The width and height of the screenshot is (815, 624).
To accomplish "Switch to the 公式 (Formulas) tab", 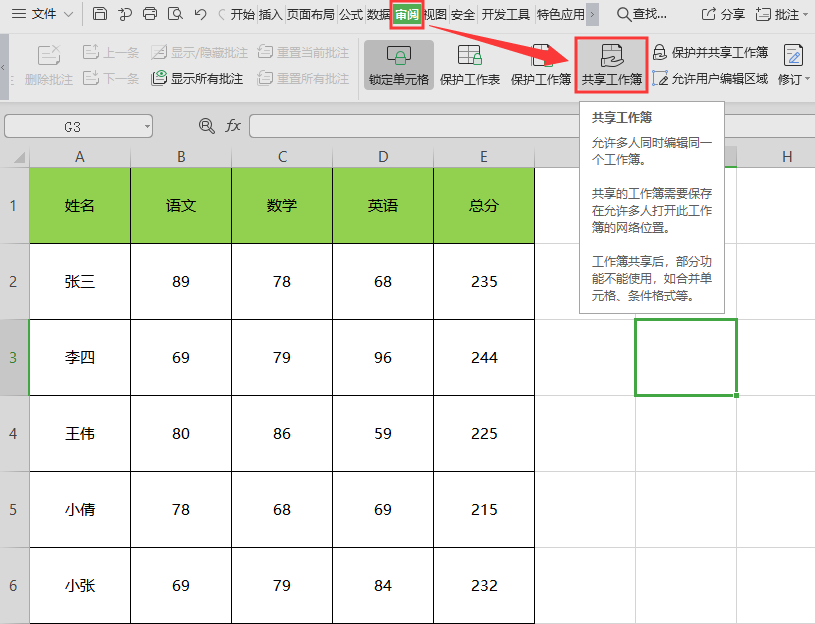I will (x=350, y=15).
